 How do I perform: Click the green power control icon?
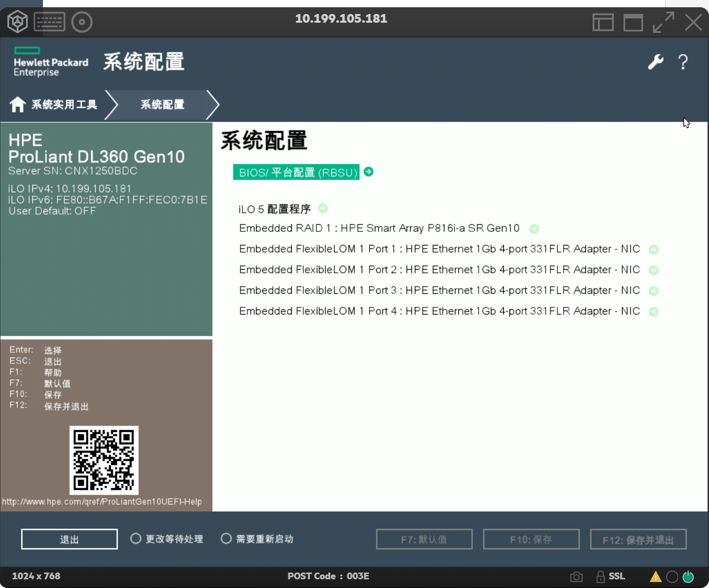688,576
